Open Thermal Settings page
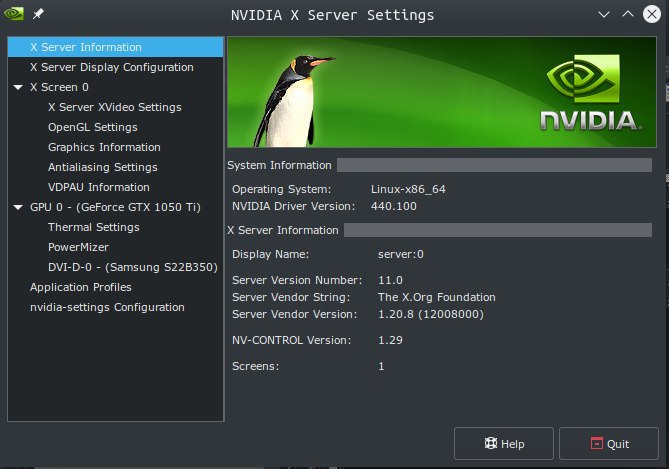 (94, 227)
